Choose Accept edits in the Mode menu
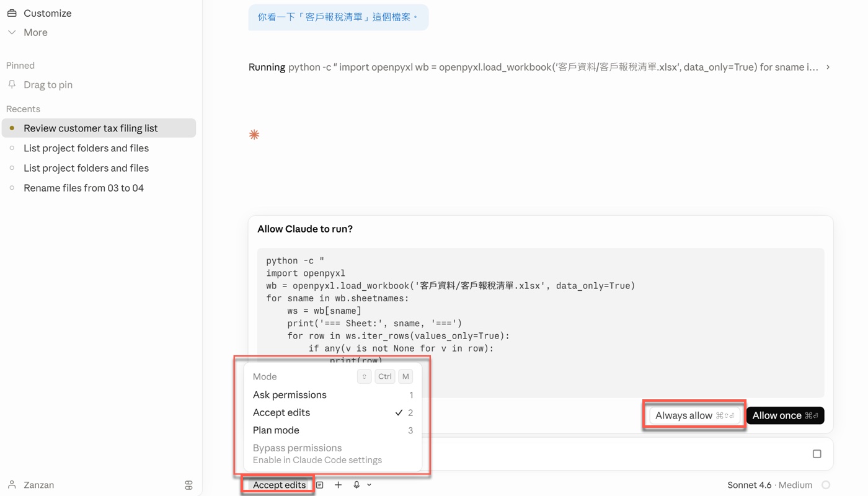Image resolution: width=868 pixels, height=496 pixels. [281, 412]
